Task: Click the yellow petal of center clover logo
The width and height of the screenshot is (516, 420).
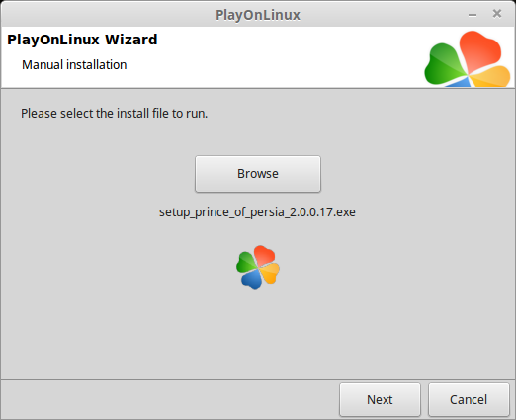Action: [270, 273]
